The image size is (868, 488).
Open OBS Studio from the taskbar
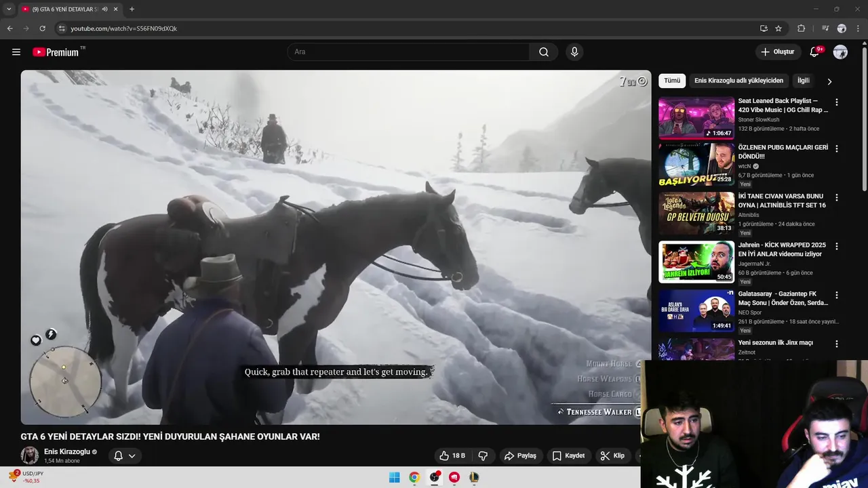435,477
